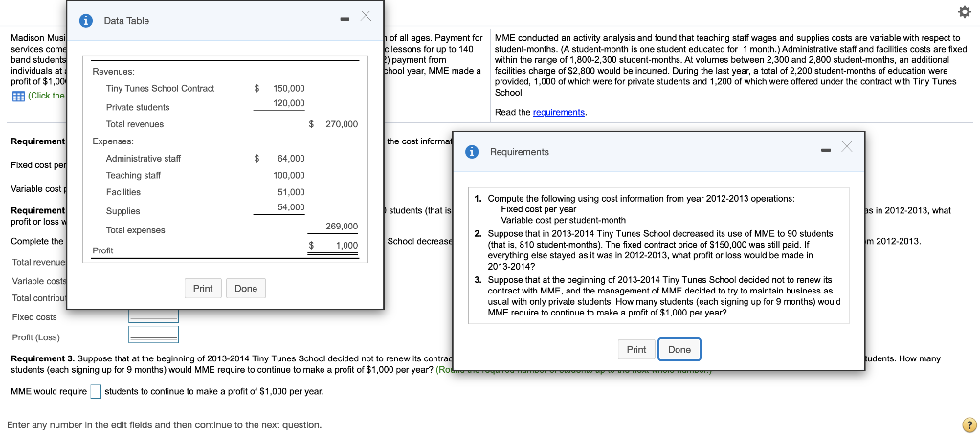The width and height of the screenshot is (980, 434).
Task: Select the Requirement 3 heading text
Action: (42, 358)
